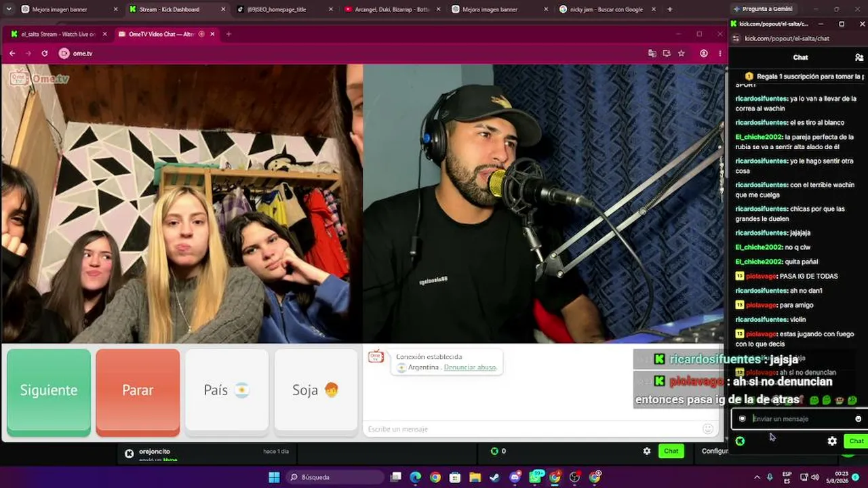Click the taskbar volume icon
The image size is (868, 488).
[814, 477]
